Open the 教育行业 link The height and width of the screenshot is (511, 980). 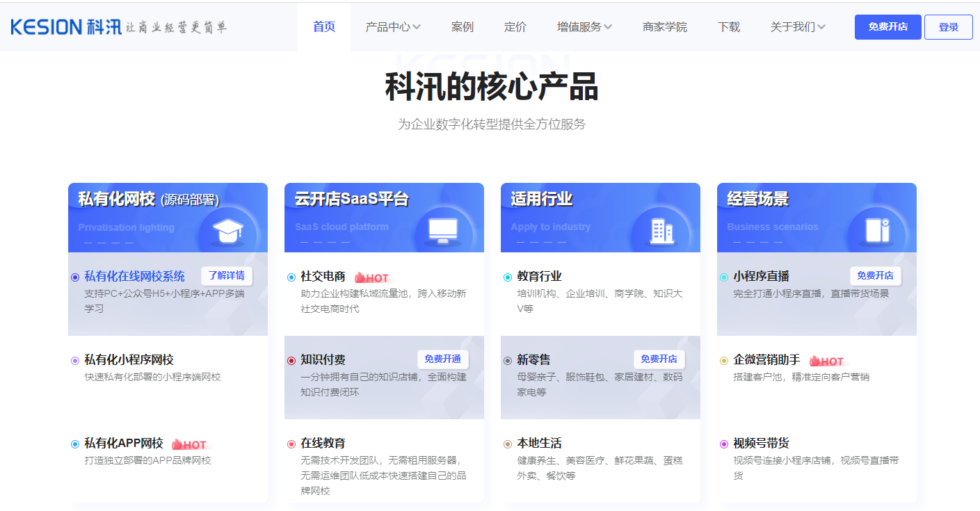pyautogui.click(x=539, y=277)
